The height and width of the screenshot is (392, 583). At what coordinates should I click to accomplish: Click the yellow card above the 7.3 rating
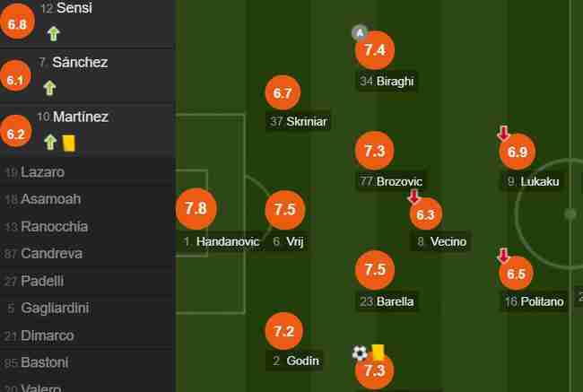click(379, 353)
